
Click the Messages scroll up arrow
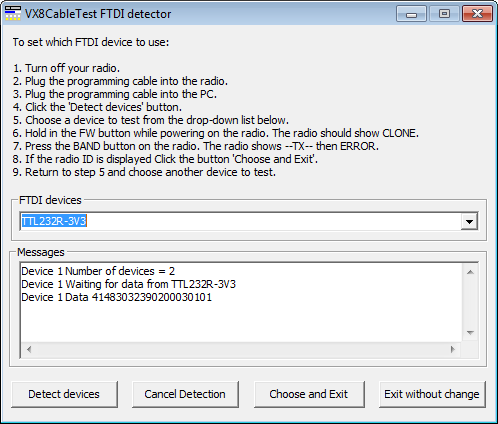coord(470,272)
